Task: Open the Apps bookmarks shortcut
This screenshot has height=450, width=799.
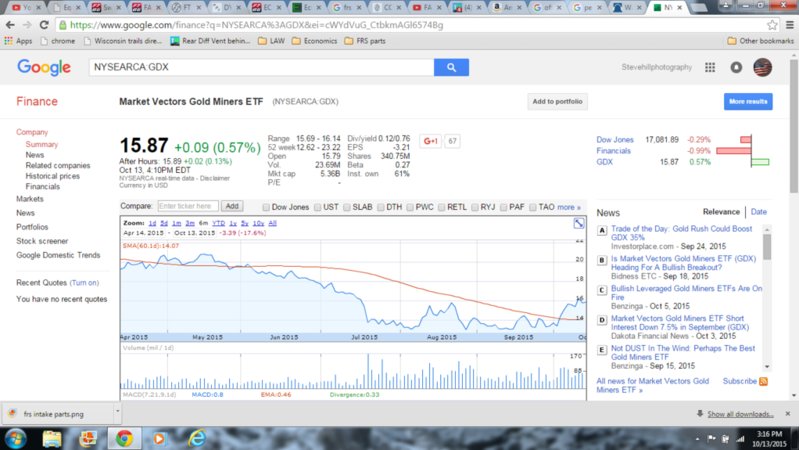Action: [18, 41]
